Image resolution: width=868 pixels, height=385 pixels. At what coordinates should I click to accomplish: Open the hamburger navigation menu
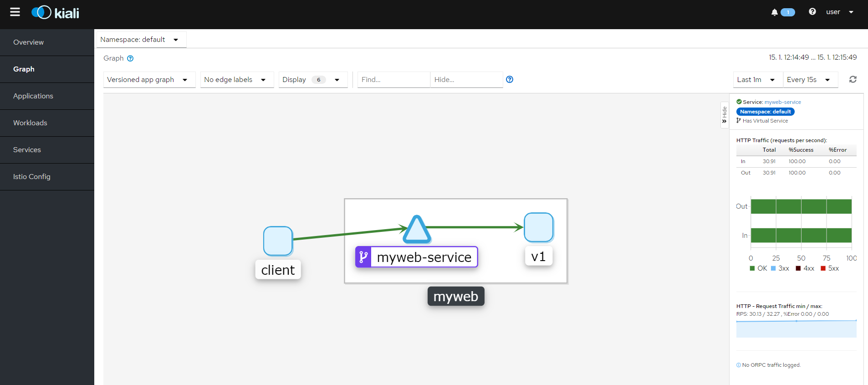tap(15, 12)
